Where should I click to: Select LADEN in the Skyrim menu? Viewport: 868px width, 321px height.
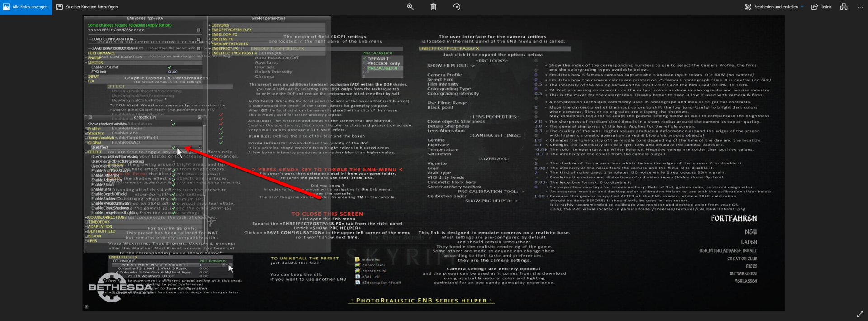(749, 242)
